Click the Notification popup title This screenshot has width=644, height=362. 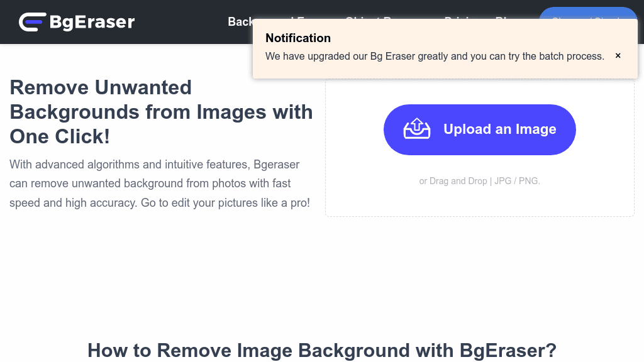coord(298,38)
